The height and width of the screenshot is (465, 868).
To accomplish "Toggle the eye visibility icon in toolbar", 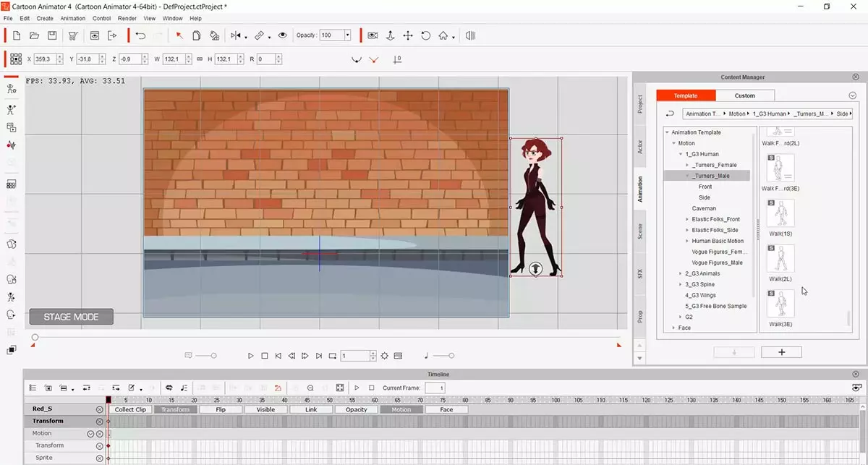I will tap(282, 35).
